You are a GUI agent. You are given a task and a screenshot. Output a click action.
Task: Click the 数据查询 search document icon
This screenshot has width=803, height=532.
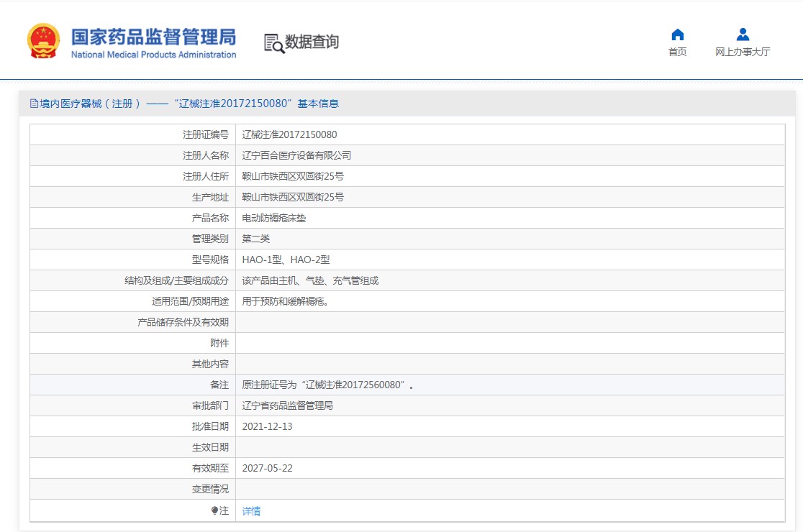[x=274, y=43]
